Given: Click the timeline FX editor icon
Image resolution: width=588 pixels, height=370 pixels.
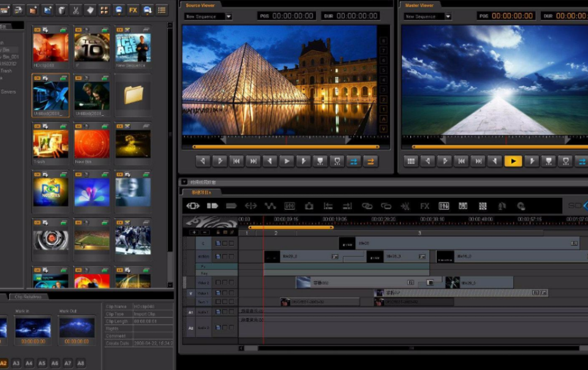Looking at the screenshot, I should pos(424,206).
